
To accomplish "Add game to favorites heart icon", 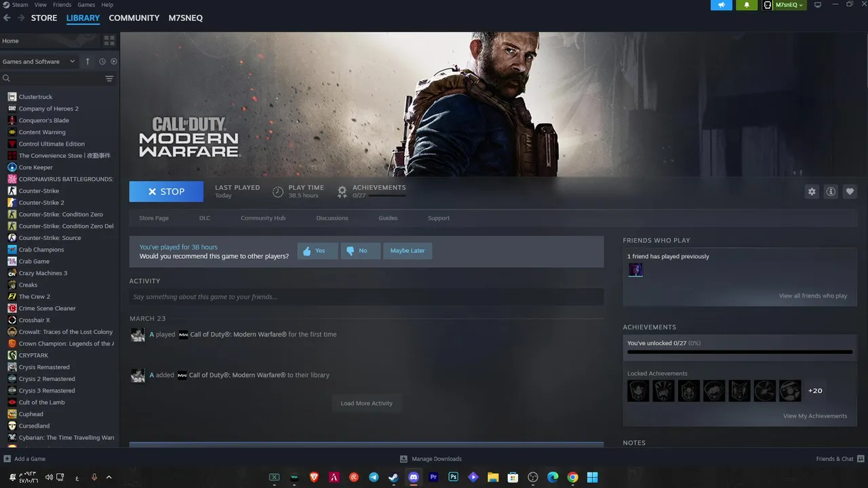I will pyautogui.click(x=850, y=192).
